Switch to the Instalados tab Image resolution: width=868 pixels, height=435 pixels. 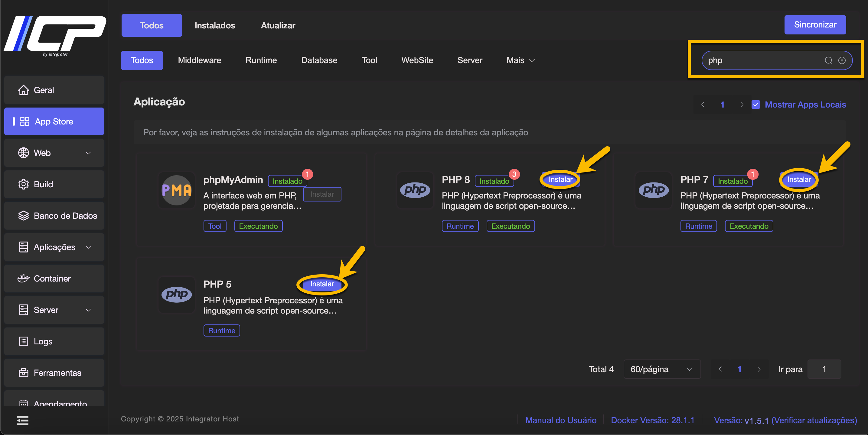coord(215,25)
